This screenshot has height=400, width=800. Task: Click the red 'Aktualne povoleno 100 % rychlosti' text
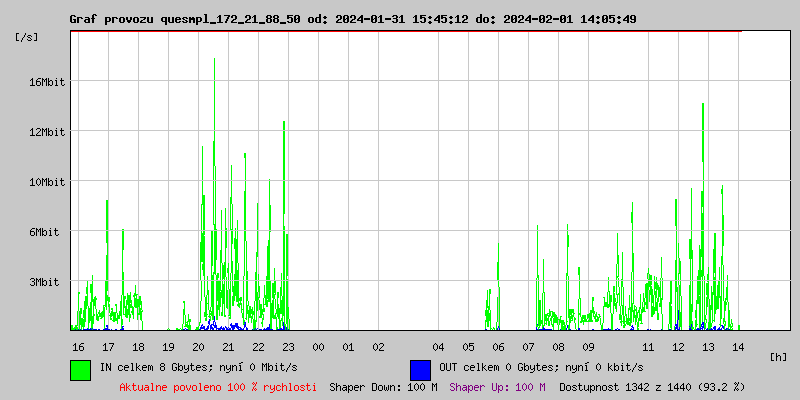[x=218, y=386]
